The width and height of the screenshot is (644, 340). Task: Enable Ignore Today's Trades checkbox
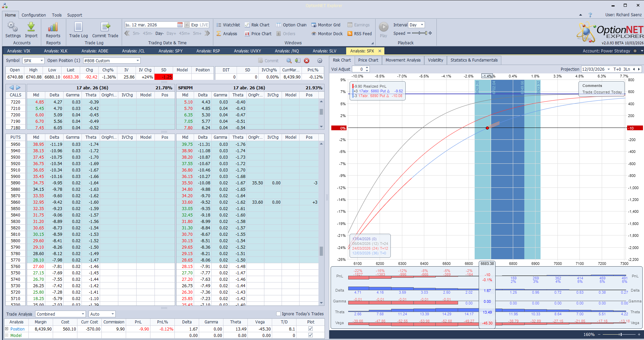click(279, 314)
